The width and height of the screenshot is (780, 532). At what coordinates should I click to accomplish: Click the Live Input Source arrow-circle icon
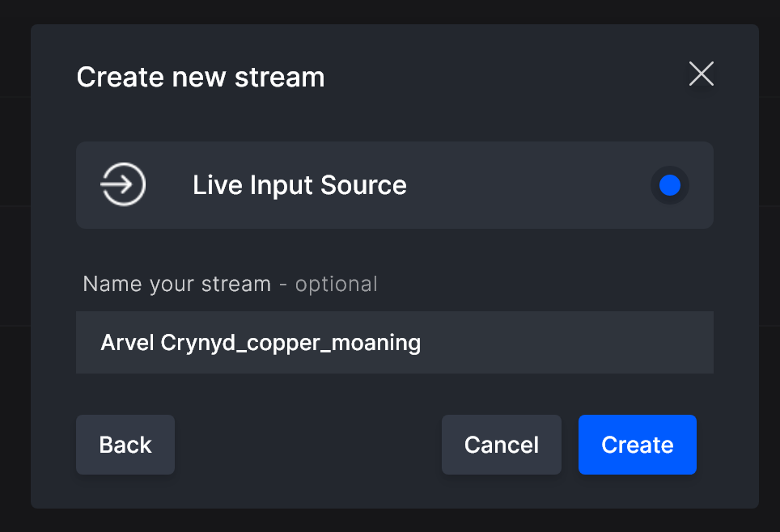tap(123, 184)
